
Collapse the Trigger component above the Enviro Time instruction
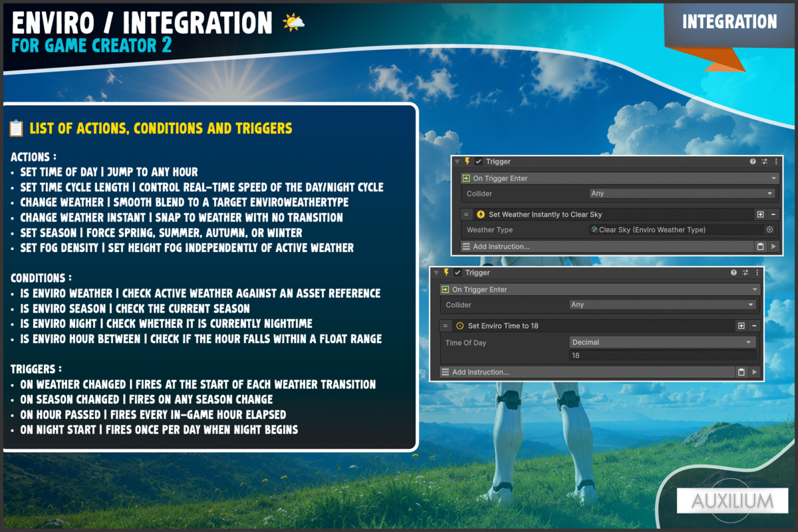(436, 273)
